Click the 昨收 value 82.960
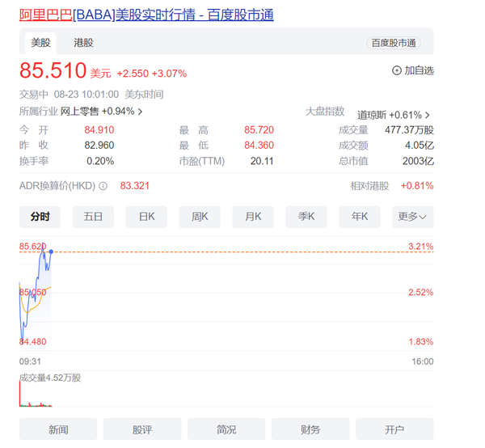Viewport: 485px width, 448px height. point(99,145)
